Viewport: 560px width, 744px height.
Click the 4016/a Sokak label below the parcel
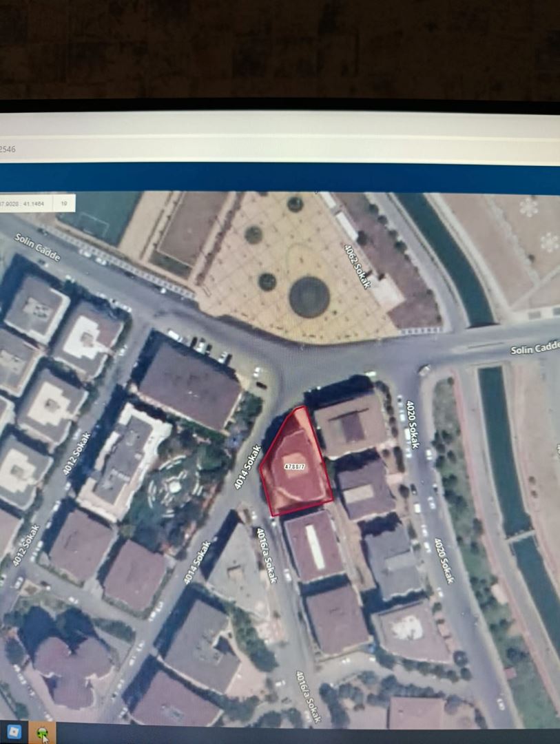click(x=266, y=555)
